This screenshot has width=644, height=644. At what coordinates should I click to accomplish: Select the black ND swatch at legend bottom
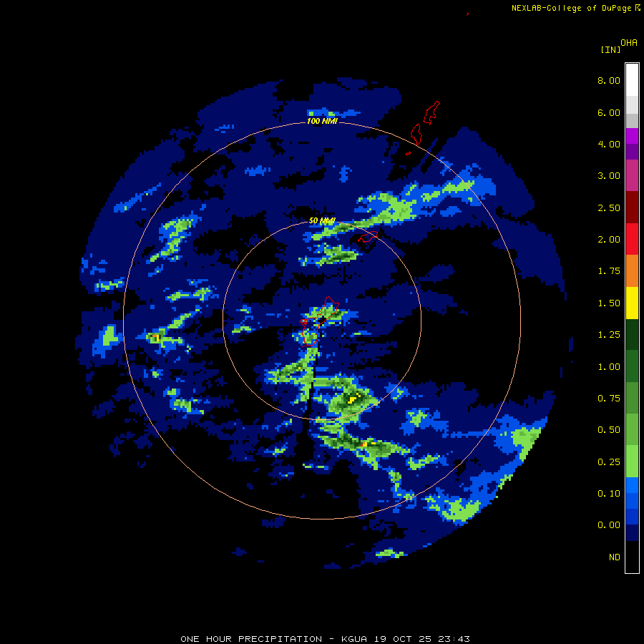(x=632, y=557)
